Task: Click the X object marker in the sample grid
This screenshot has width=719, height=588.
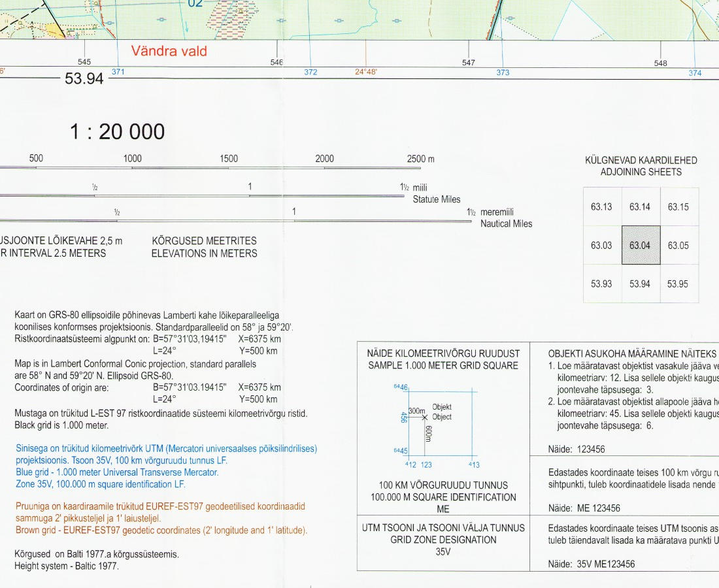Action: [425, 417]
